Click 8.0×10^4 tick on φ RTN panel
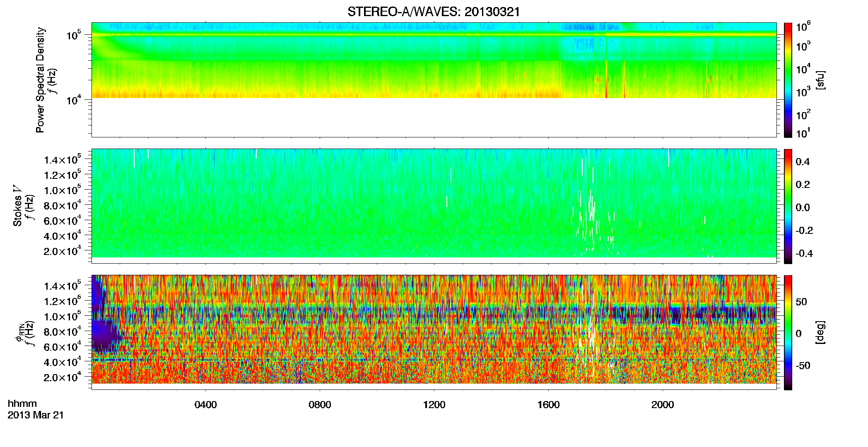The image size is (868, 447). [x=63, y=331]
